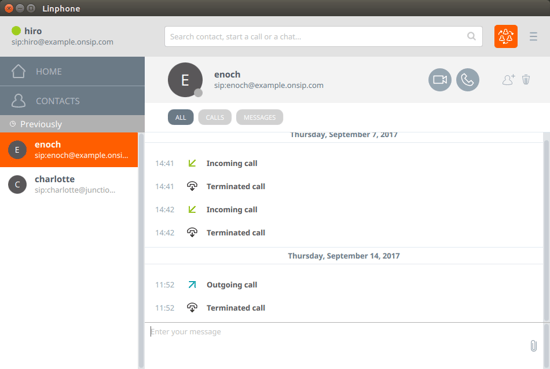The height and width of the screenshot is (369, 550).
Task: Click the 14:42 Incoming call entry text
Action: click(232, 209)
